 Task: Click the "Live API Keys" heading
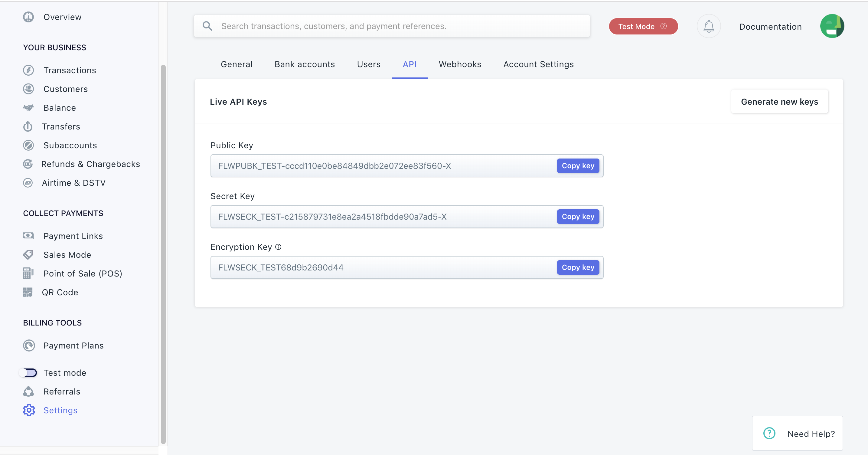[238, 101]
